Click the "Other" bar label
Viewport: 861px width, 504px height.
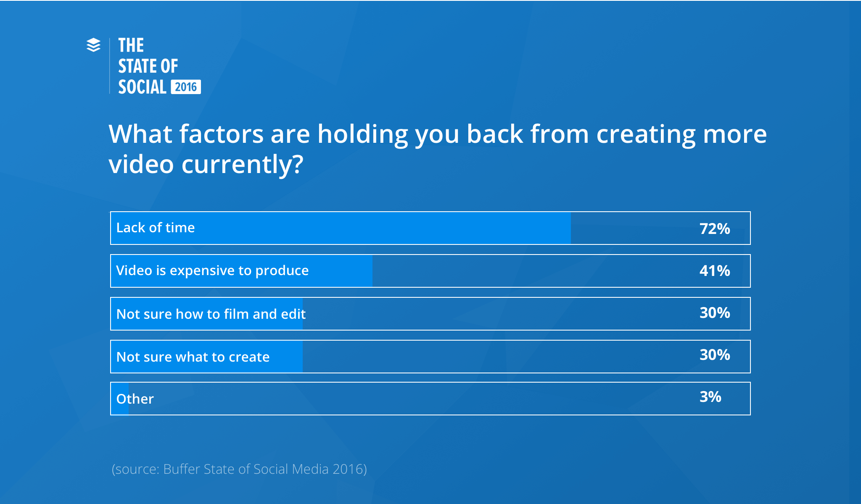click(135, 399)
